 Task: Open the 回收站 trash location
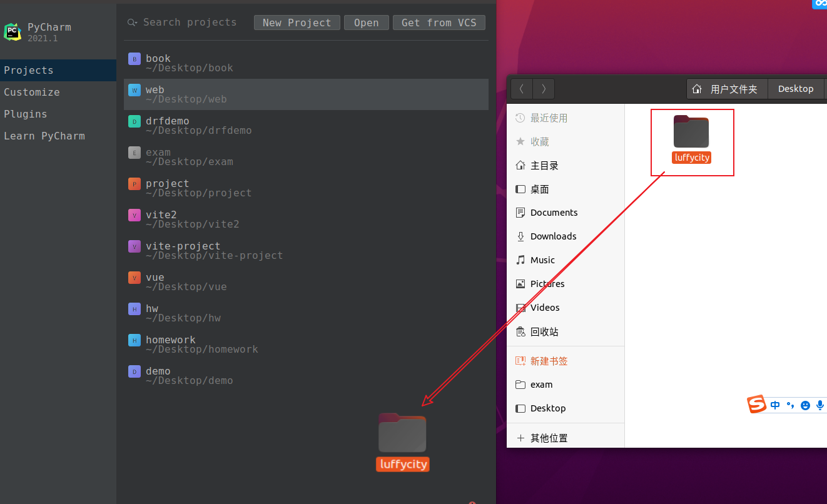point(566,331)
